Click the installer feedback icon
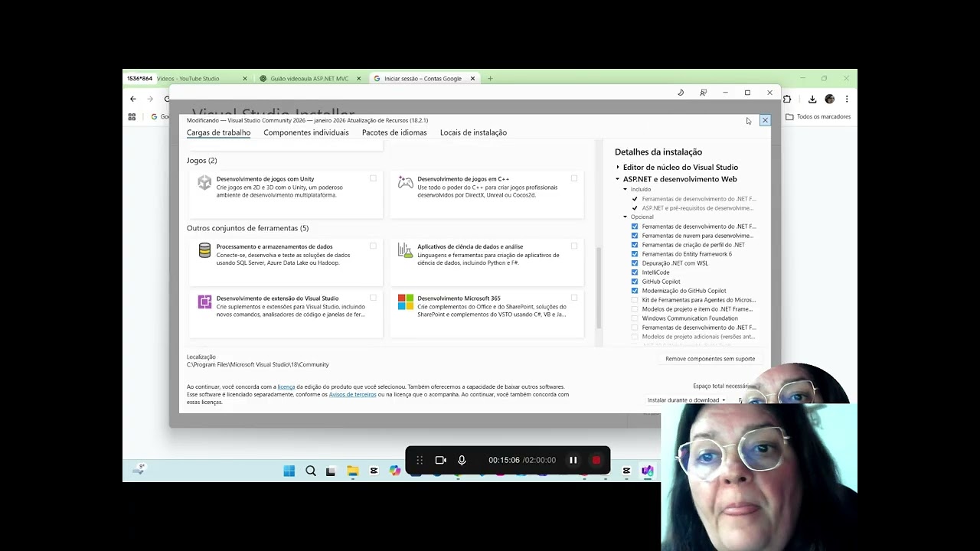980x551 pixels. click(x=703, y=93)
